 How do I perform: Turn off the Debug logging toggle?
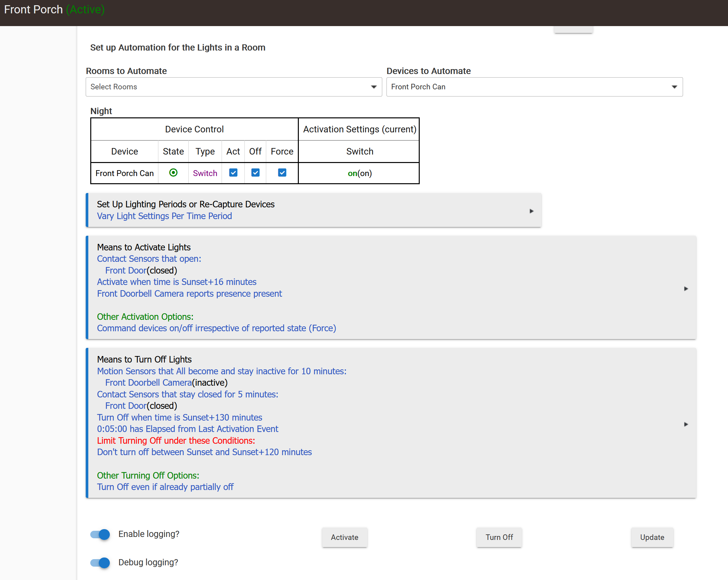(100, 562)
